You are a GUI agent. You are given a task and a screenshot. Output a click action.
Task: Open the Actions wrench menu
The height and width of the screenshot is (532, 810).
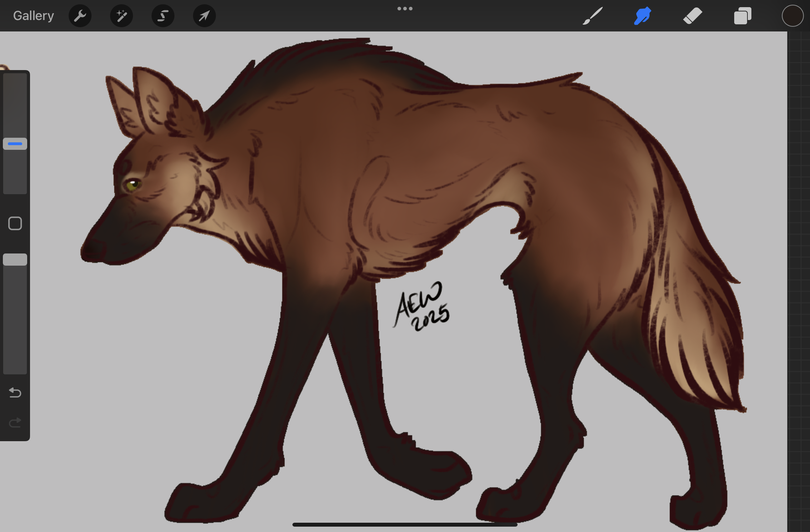[80, 16]
